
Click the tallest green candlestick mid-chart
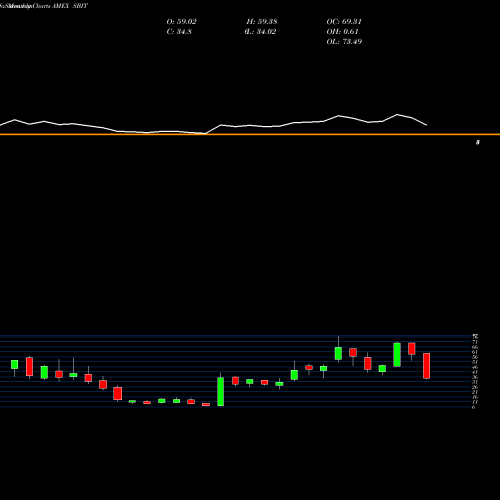coord(220,391)
